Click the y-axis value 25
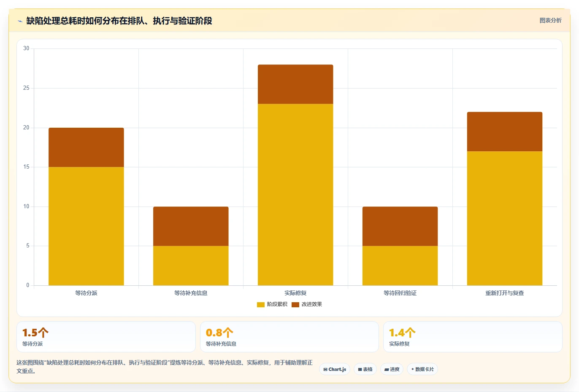This screenshot has width=579, height=392. (x=26, y=88)
